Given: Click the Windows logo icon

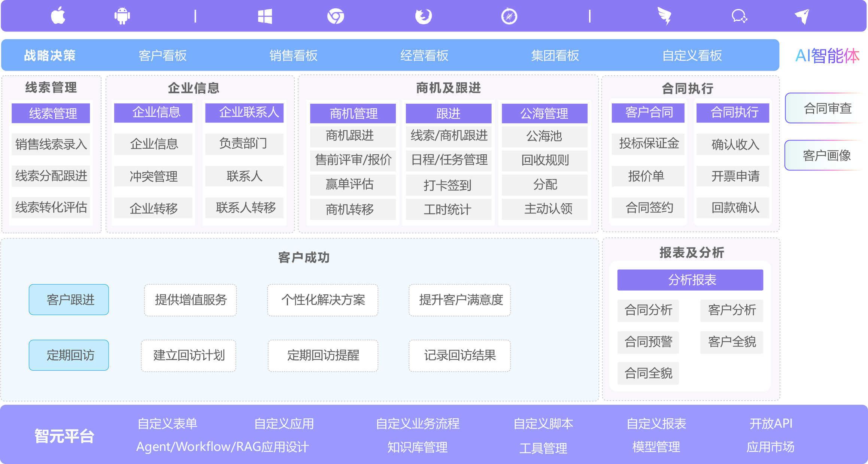Looking at the screenshot, I should pyautogui.click(x=265, y=16).
